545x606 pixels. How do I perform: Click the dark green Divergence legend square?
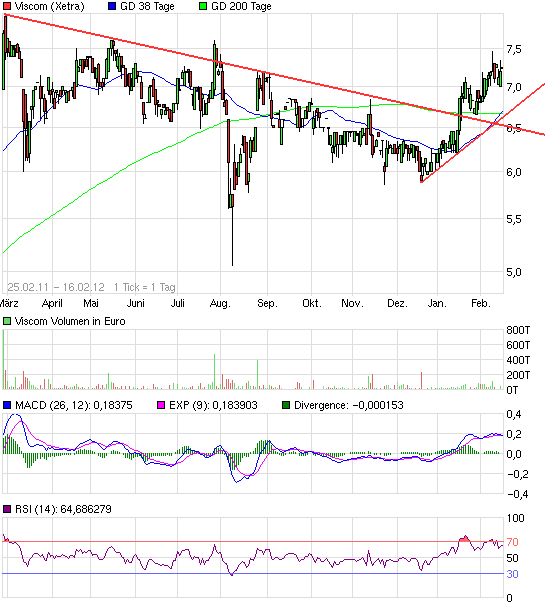[286, 405]
